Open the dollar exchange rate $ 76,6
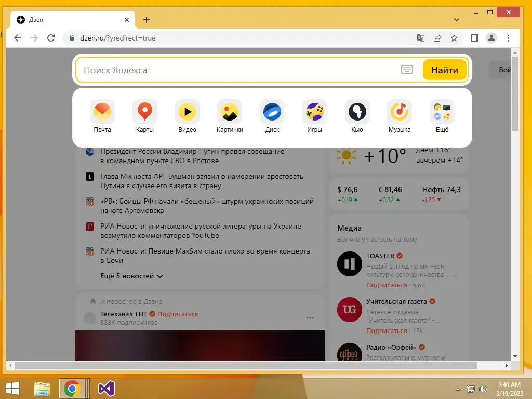The width and height of the screenshot is (532, 399). [348, 194]
